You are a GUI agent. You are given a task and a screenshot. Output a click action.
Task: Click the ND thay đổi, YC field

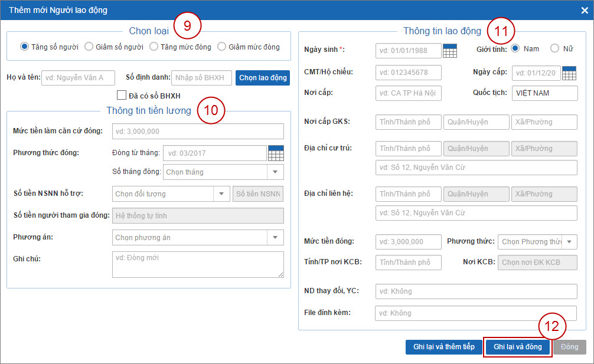(x=476, y=291)
